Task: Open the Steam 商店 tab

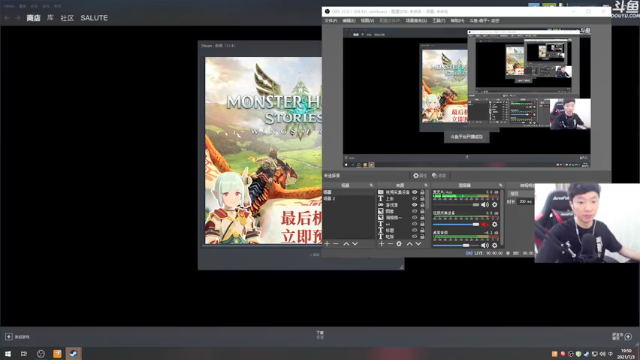Action: point(33,18)
